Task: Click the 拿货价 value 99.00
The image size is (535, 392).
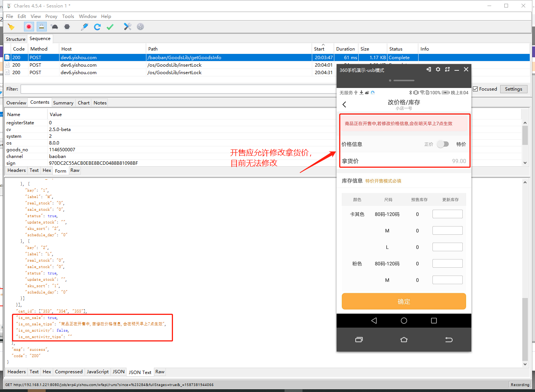Action: 459,161
